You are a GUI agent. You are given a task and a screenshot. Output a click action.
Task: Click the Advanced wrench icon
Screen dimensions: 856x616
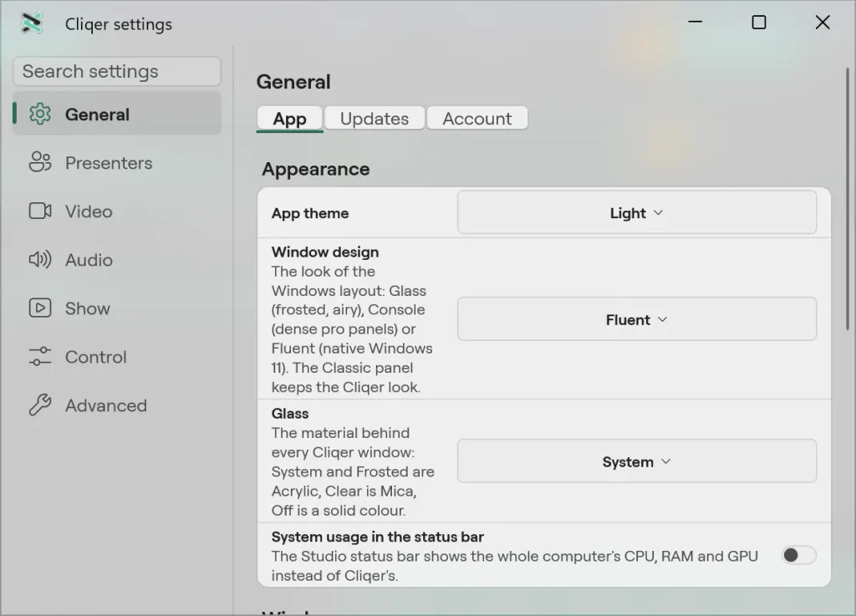tap(40, 405)
